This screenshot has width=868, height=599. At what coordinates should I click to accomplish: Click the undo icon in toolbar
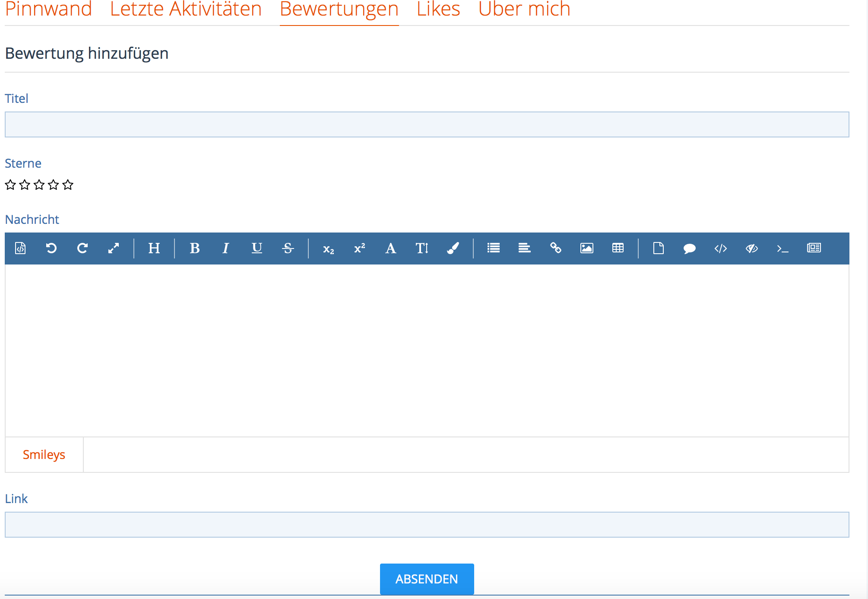tap(51, 248)
